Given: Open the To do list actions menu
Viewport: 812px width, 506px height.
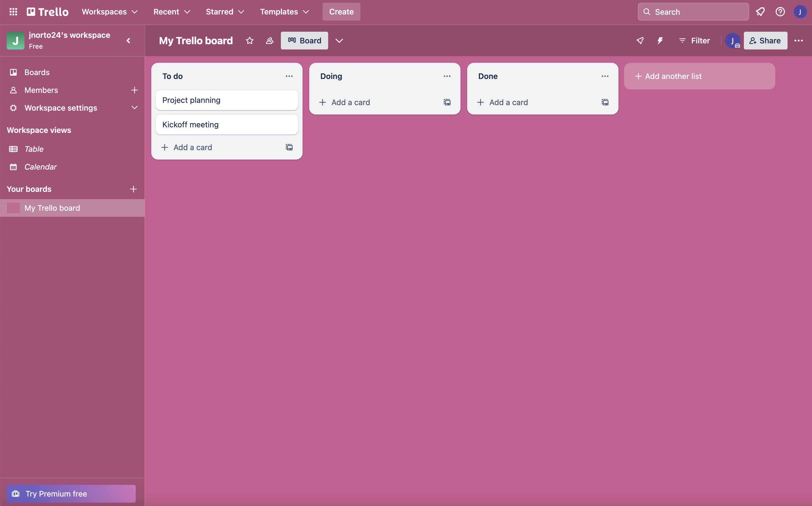Looking at the screenshot, I should (289, 76).
